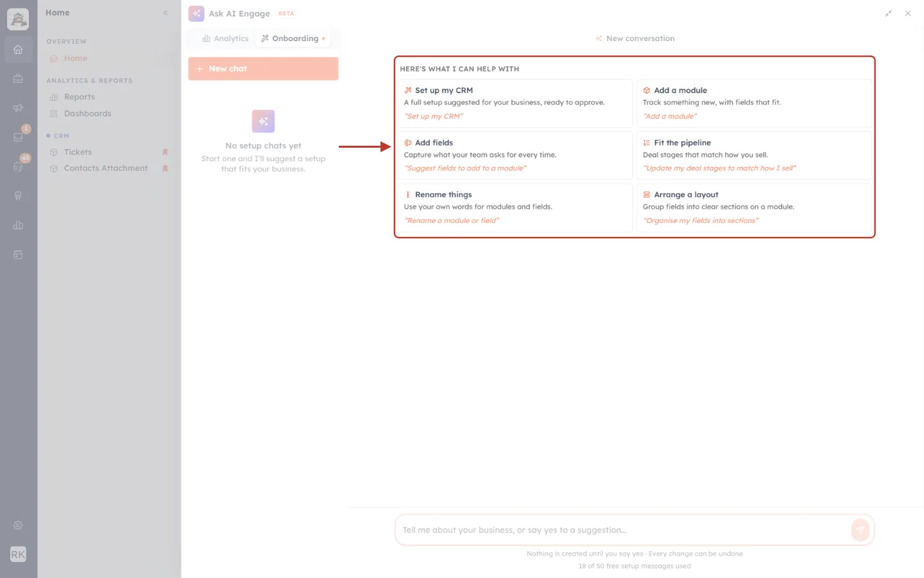Viewport: 924px width, 578px height.
Task: Toggle the bookmark on Contacts Attachment row
Action: [x=165, y=168]
